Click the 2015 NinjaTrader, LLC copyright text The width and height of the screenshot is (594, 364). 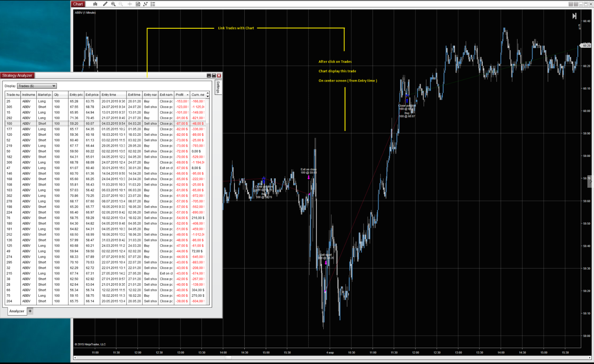(x=90, y=344)
